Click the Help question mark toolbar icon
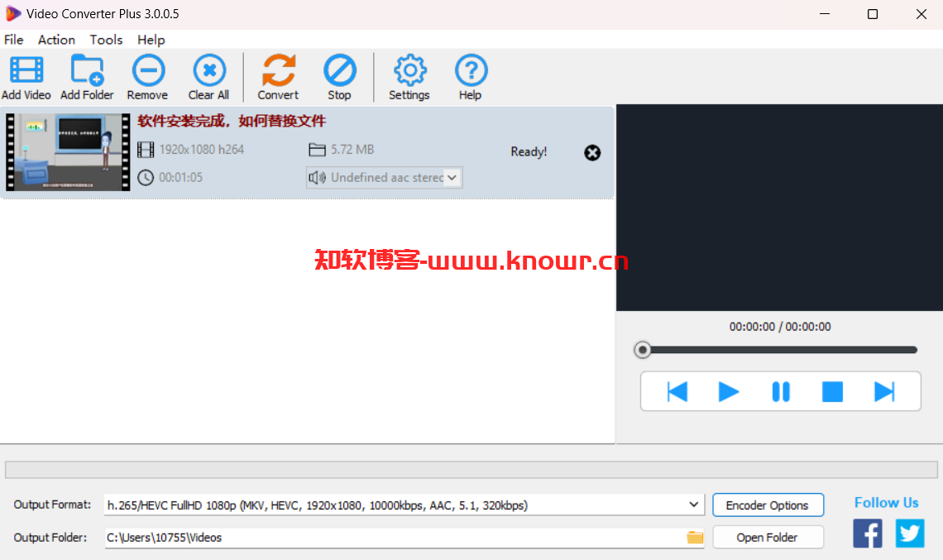The height and width of the screenshot is (560, 943). [471, 70]
